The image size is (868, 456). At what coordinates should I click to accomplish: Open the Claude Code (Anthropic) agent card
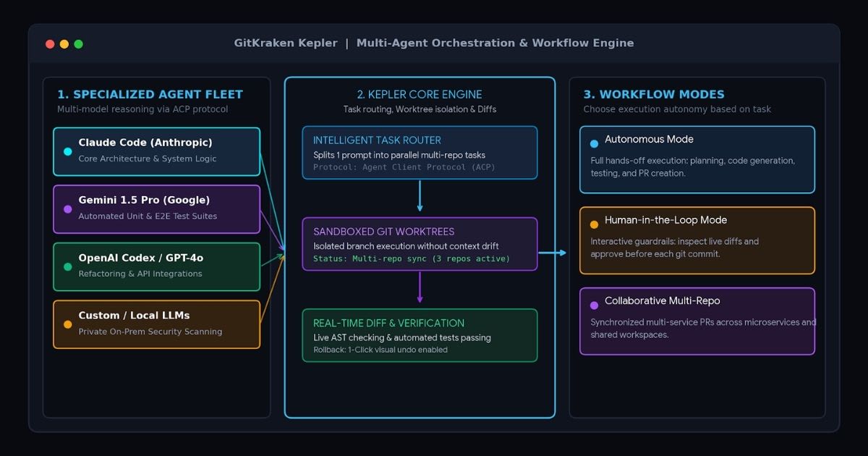156,151
